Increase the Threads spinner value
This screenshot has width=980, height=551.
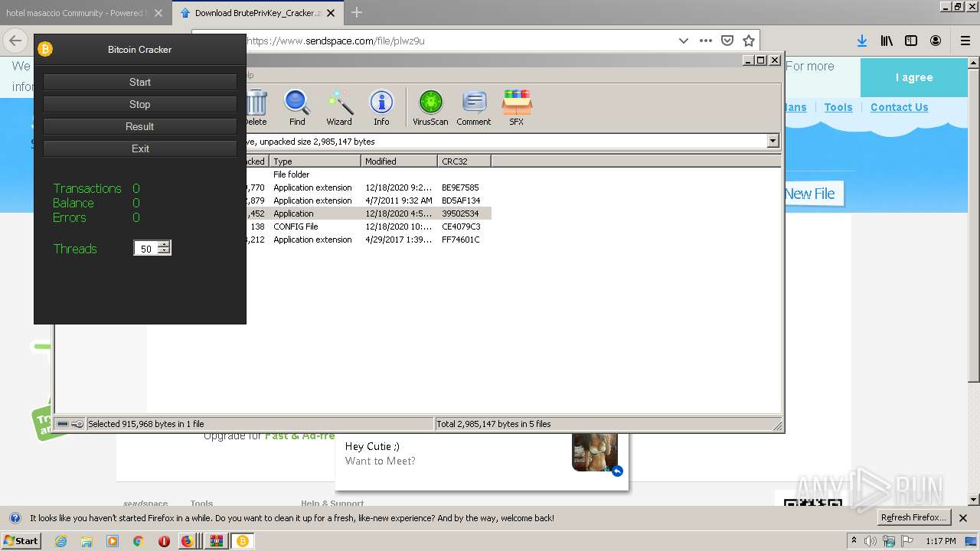(x=164, y=245)
